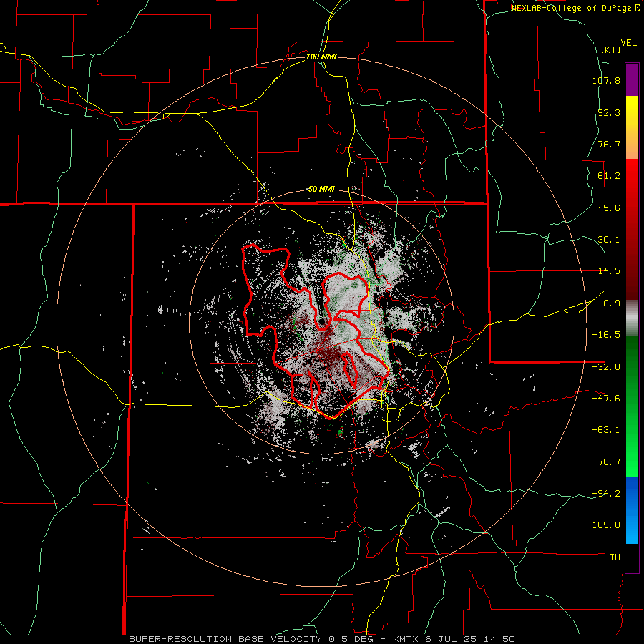Click the 14.5 velocity scale value
644x644 pixels.
pyautogui.click(x=609, y=271)
